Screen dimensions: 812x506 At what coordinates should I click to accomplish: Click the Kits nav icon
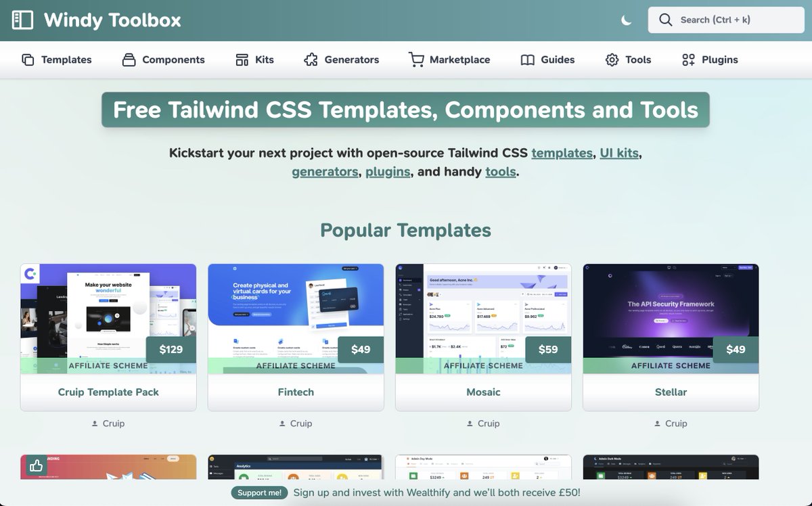[242, 60]
